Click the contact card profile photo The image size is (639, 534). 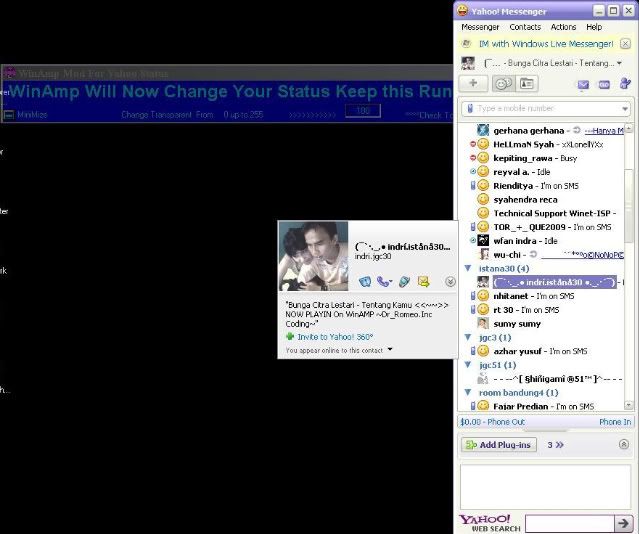pyautogui.click(x=313, y=256)
